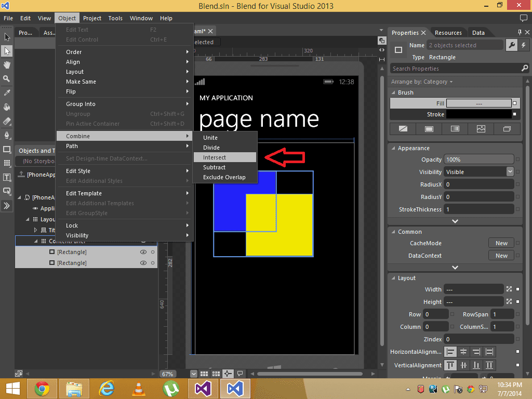
Task: Open Arrange by Category dropdown
Action: 422,82
